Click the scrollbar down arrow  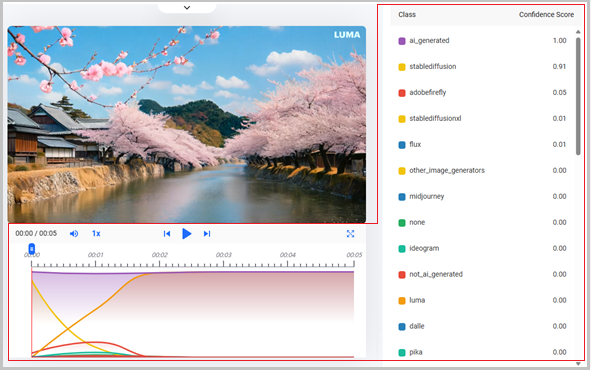(x=578, y=364)
